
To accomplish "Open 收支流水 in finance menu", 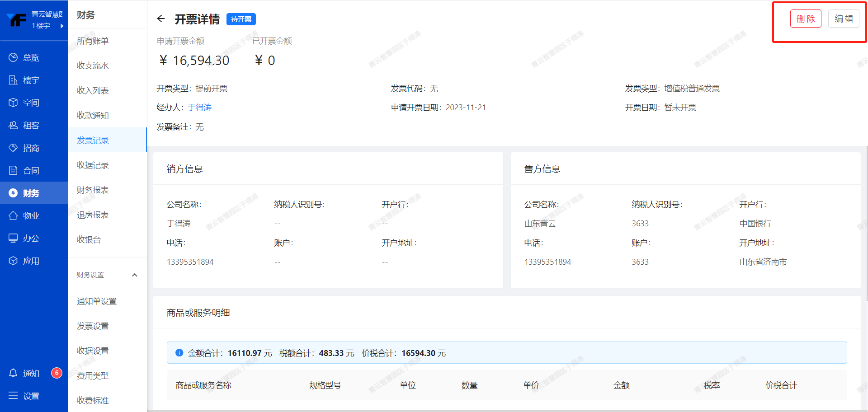I will coord(93,66).
